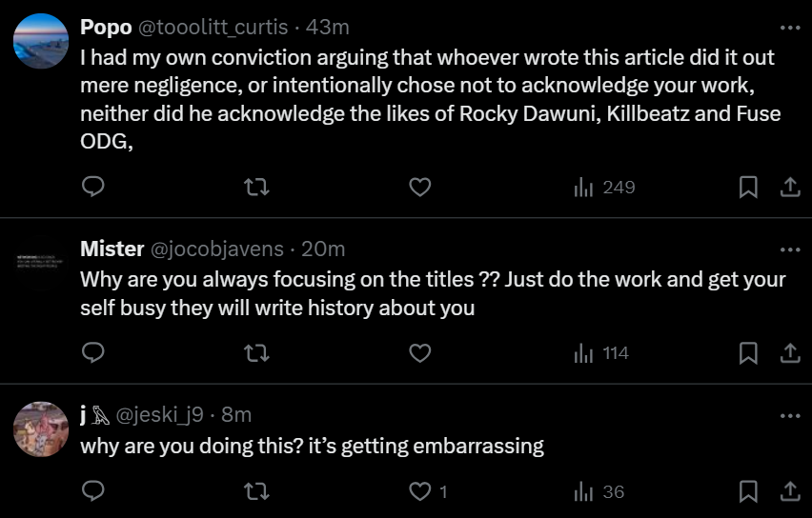The image size is (812, 518).
Task: Share Popo's tweet
Action: (x=790, y=188)
